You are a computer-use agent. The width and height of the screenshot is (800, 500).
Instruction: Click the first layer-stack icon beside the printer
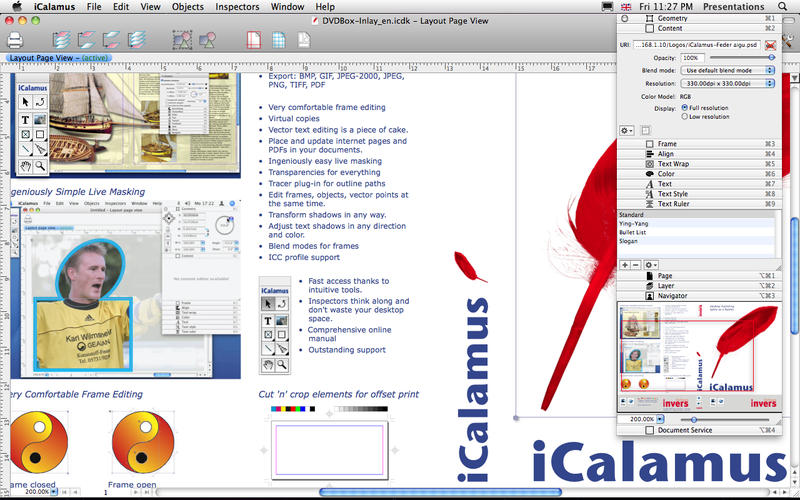coord(62,40)
